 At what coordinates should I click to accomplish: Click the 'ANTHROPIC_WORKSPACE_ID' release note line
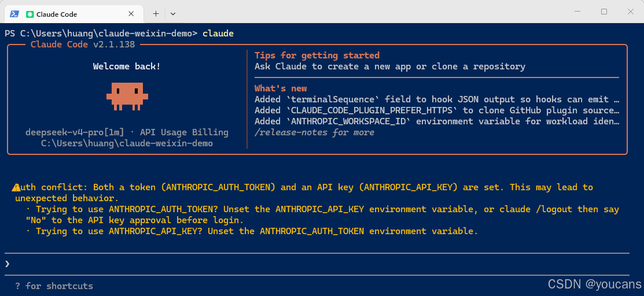(x=437, y=121)
